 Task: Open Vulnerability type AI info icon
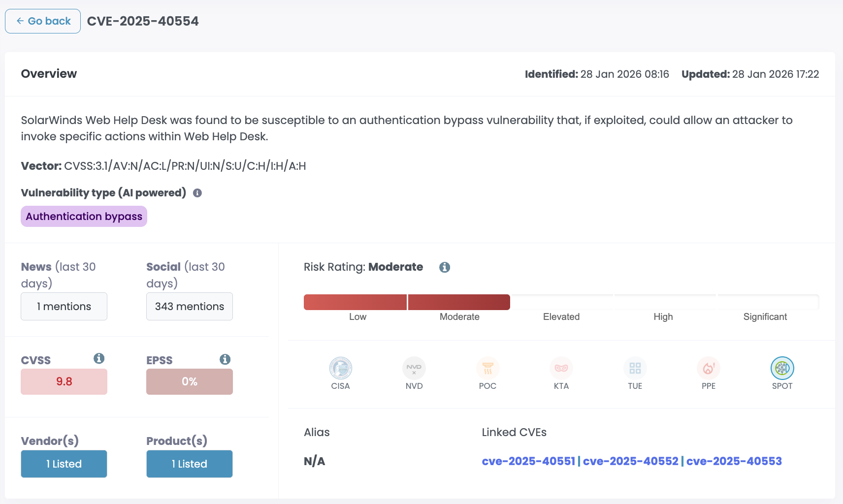[197, 193]
